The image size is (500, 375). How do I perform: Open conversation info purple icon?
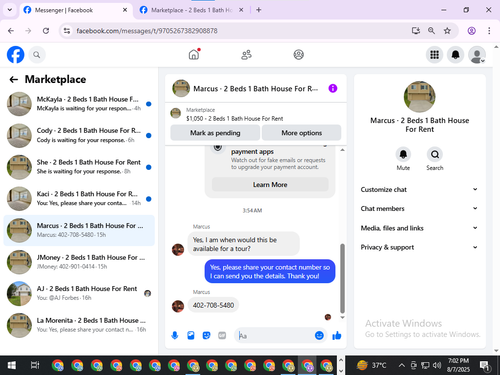tap(333, 88)
